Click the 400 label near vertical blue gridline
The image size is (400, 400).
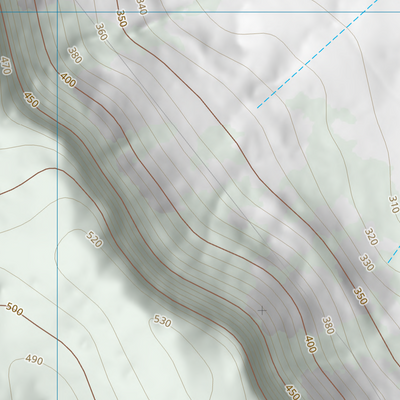point(68,80)
